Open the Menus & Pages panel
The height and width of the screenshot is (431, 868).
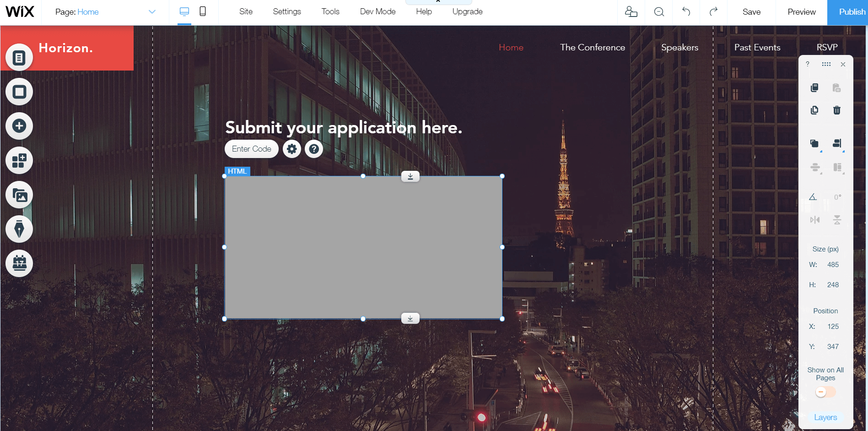[19, 57]
